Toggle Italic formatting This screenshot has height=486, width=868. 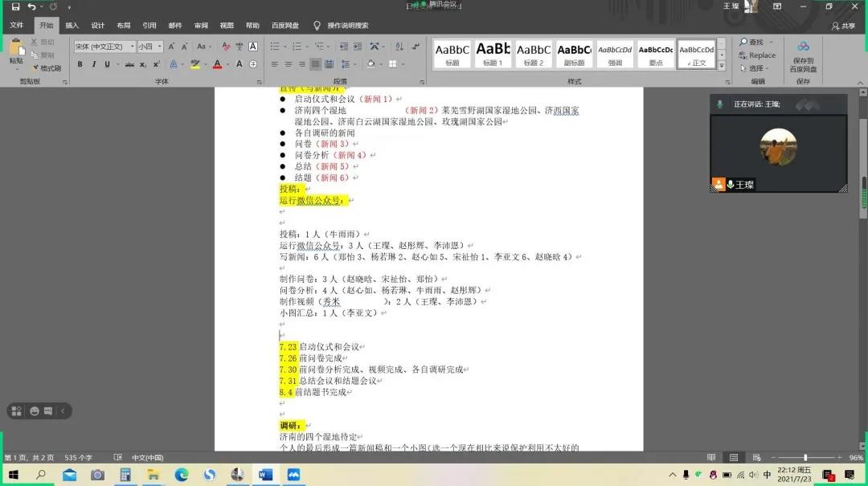pos(93,64)
